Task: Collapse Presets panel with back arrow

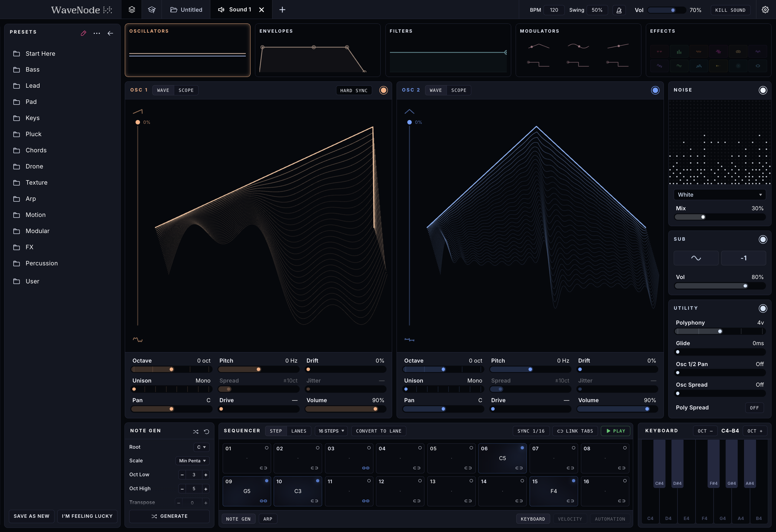Action: [110, 33]
